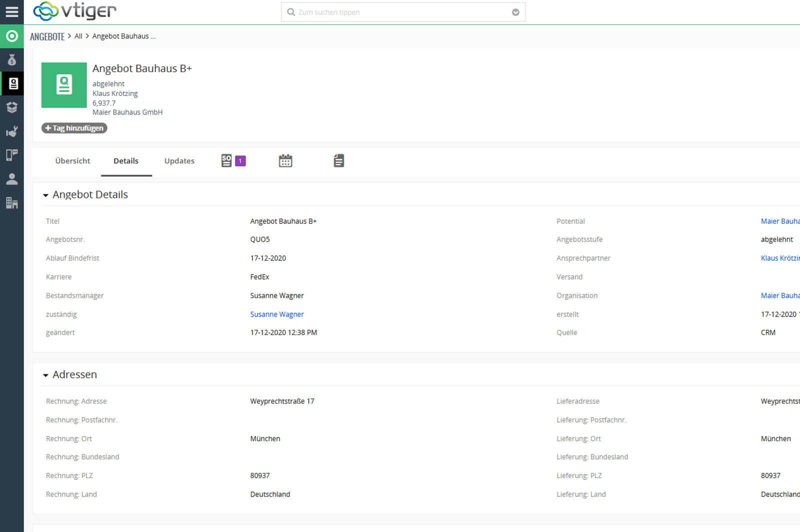The image size is (800, 532).
Task: Collapse the Adressen section
Action: [x=45, y=375]
